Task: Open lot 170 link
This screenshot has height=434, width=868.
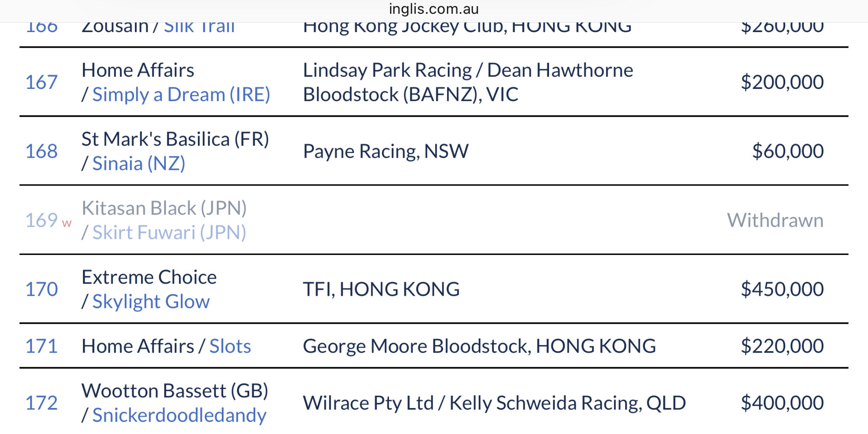Action: pos(41,289)
